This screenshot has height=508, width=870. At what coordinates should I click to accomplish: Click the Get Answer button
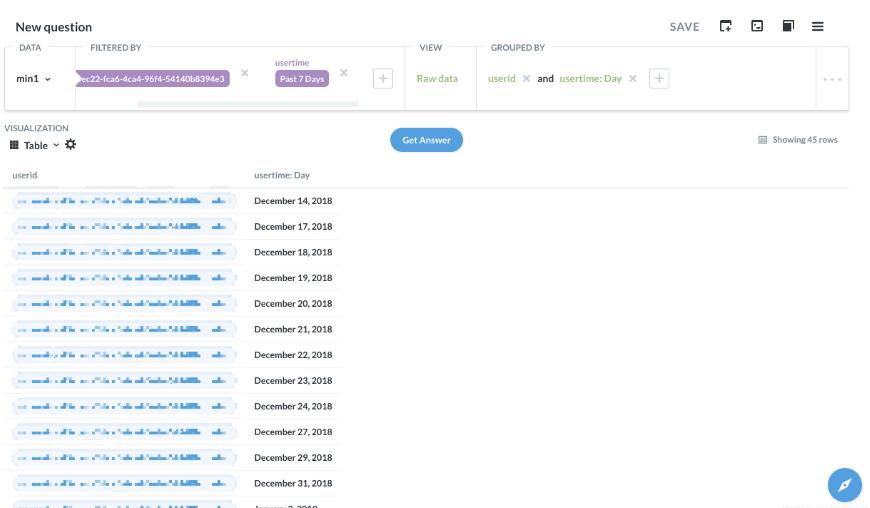426,140
